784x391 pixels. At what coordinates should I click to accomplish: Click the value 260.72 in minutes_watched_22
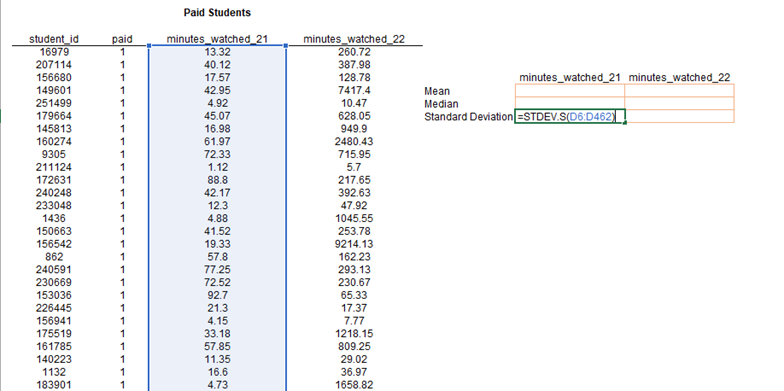[354, 52]
